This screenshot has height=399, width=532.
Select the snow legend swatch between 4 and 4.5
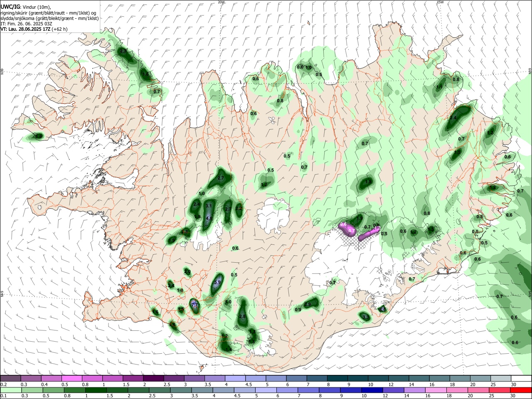235,379
